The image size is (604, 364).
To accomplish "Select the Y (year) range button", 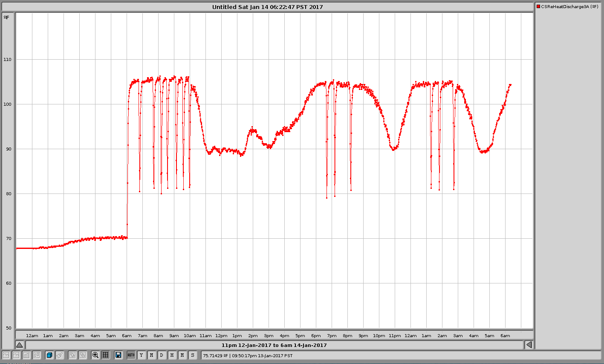I will click(141, 355).
